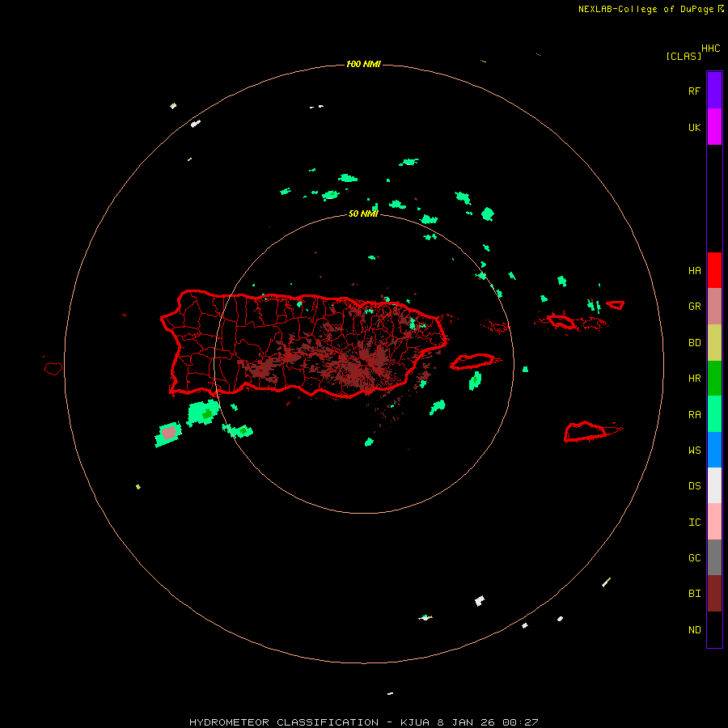The image size is (728, 728).
Task: Click the DS legend label
Action: pos(694,486)
